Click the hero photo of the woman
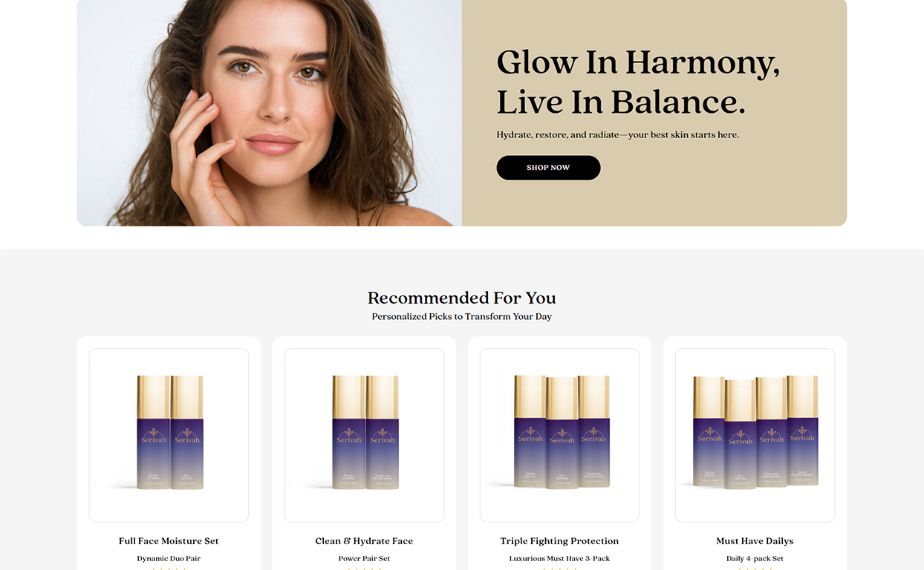The height and width of the screenshot is (570, 924). tap(270, 111)
